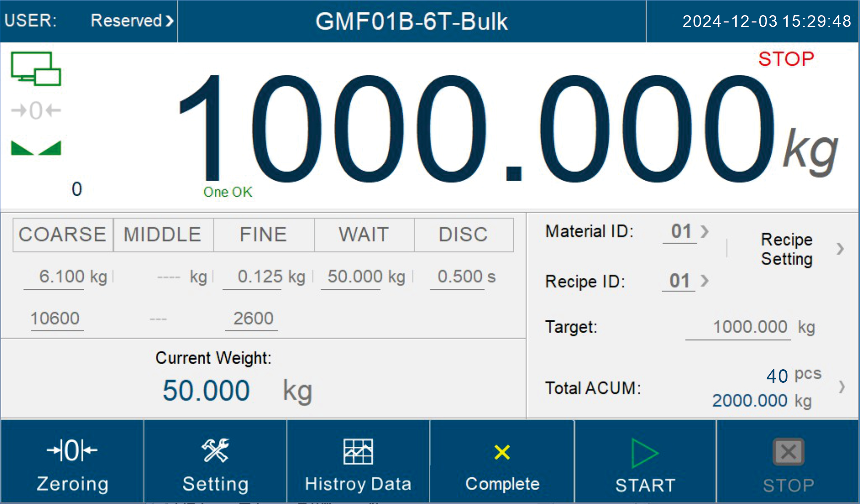Select the FINE stage tab
Viewport: 860px width, 504px height.
[264, 235]
